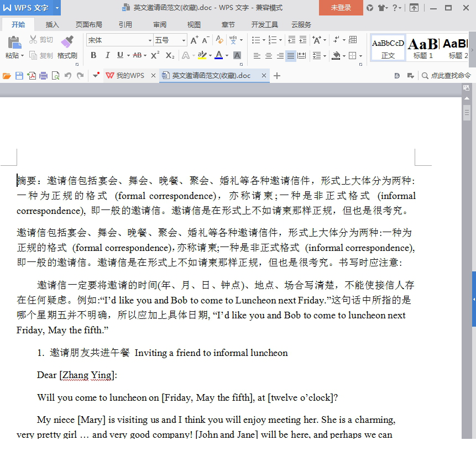
Task: Toggle Underline formatting
Action: click(x=120, y=55)
